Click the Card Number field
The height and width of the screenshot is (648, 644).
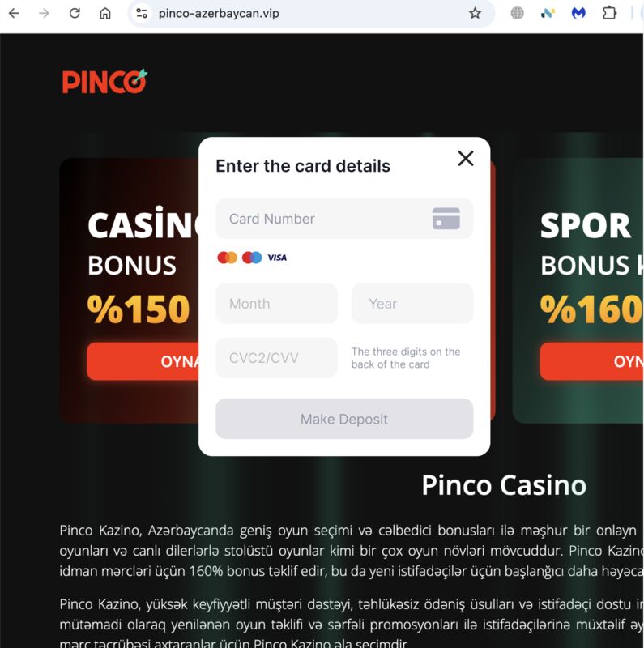click(x=344, y=219)
